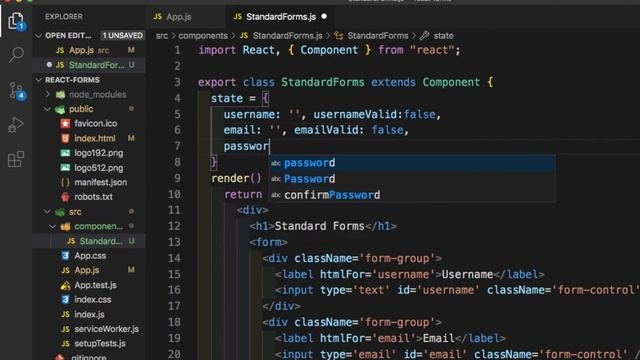This screenshot has height=360, width=640.
Task: Click index.html HTML5 file icon
Action: point(65,138)
